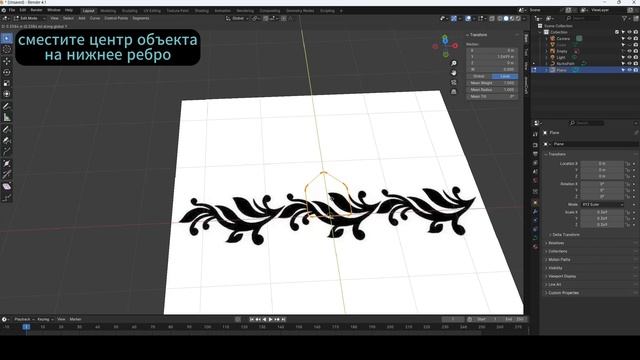Select Local space in Transform panel

pyautogui.click(x=505, y=76)
